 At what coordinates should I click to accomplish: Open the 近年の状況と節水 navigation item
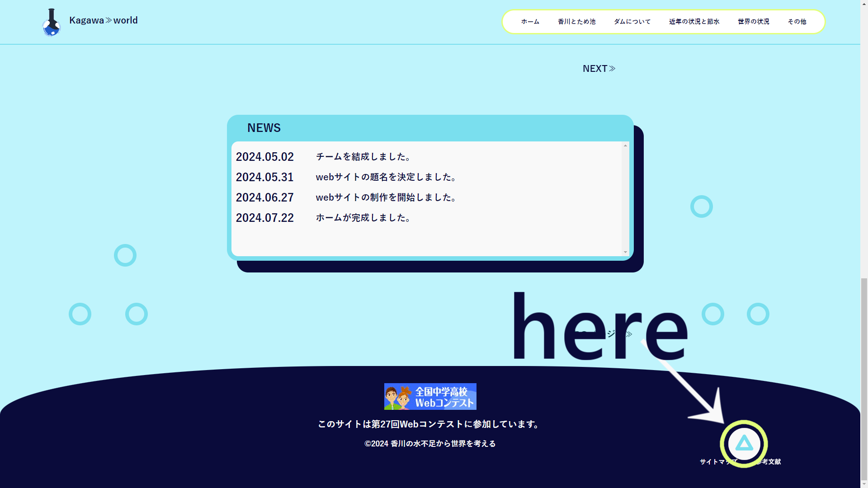click(x=694, y=22)
